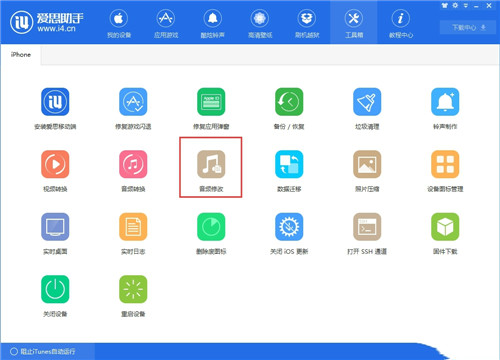Switch to 我的设备 Apple tab
This screenshot has width=500, height=360.
coord(119,23)
